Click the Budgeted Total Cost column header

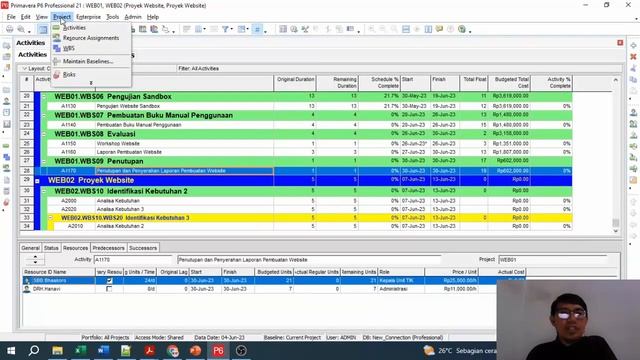point(509,83)
